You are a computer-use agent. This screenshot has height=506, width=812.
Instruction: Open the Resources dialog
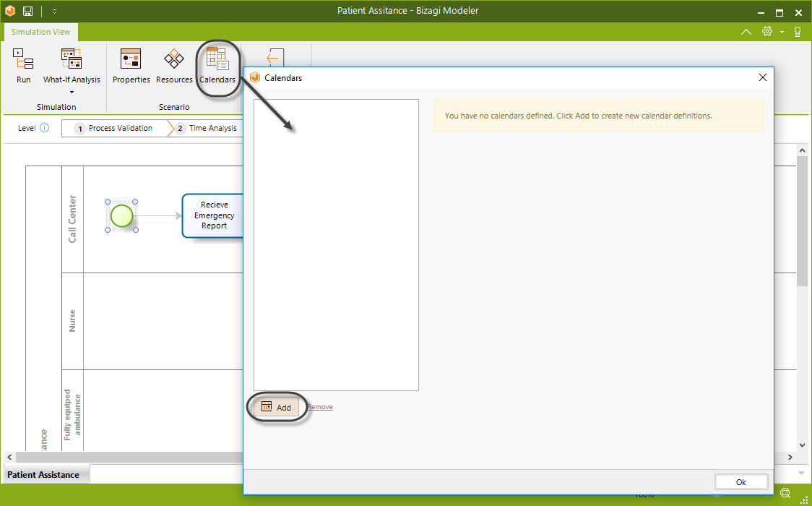[174, 66]
